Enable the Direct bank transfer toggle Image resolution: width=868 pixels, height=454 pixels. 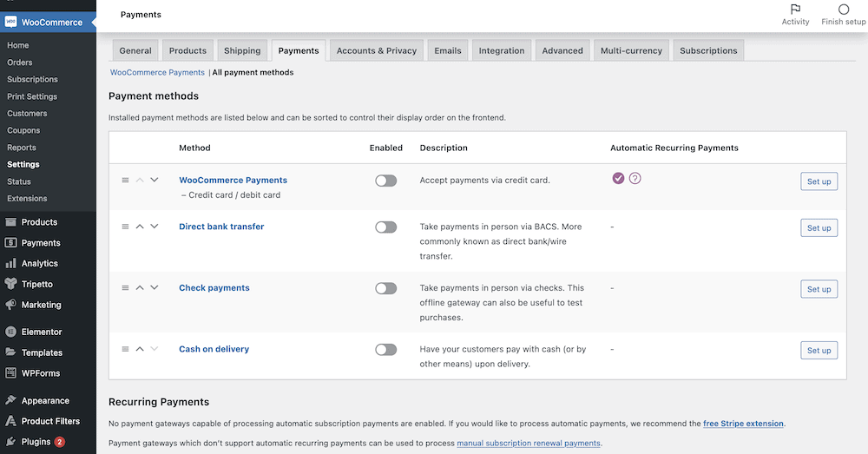click(x=386, y=227)
